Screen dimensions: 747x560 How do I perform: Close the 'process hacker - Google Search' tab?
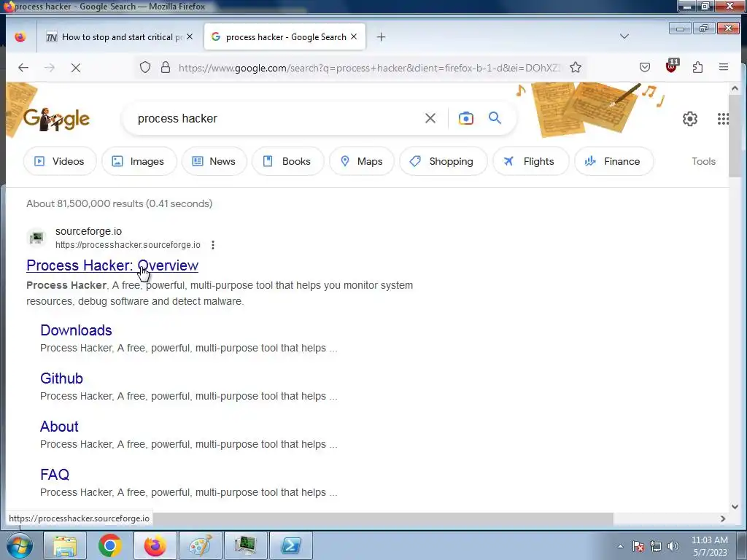pyautogui.click(x=354, y=36)
